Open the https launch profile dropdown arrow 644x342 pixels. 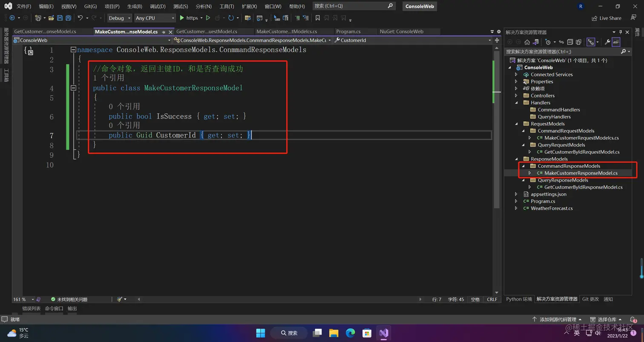coord(201,18)
